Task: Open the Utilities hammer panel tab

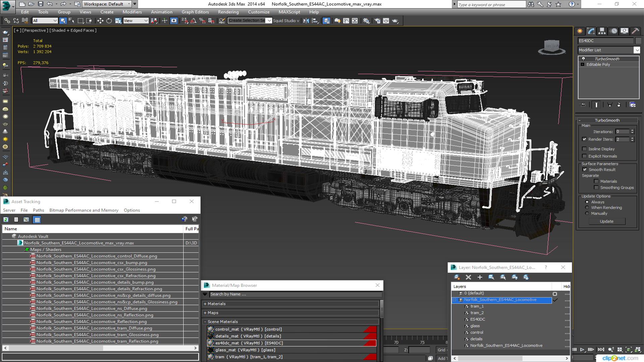Action: (x=635, y=31)
